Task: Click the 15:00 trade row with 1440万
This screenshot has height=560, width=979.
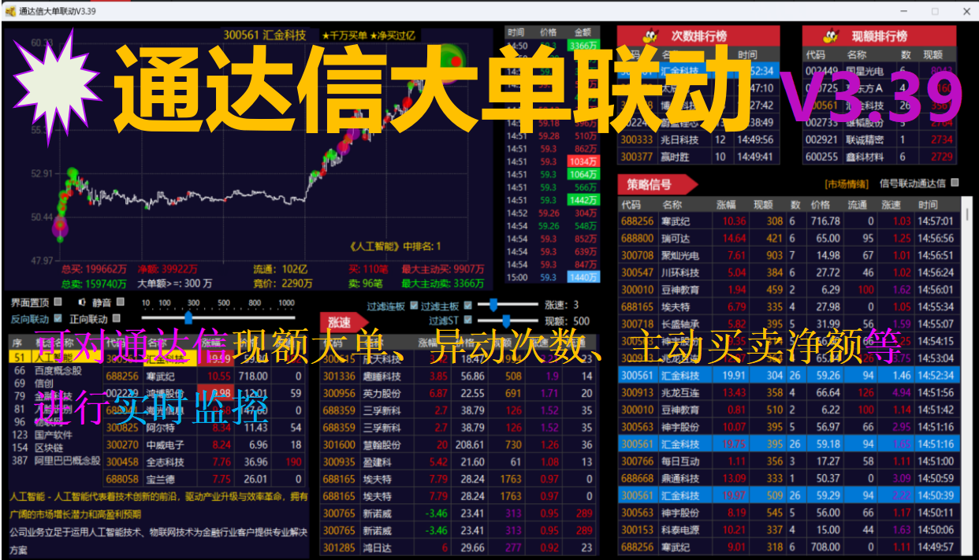Action: coord(553,277)
